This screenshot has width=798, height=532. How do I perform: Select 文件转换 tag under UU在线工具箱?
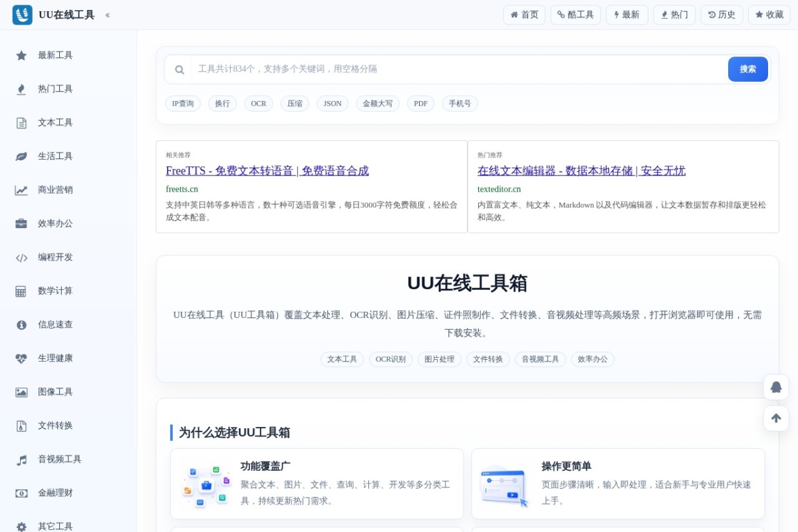[x=487, y=359]
